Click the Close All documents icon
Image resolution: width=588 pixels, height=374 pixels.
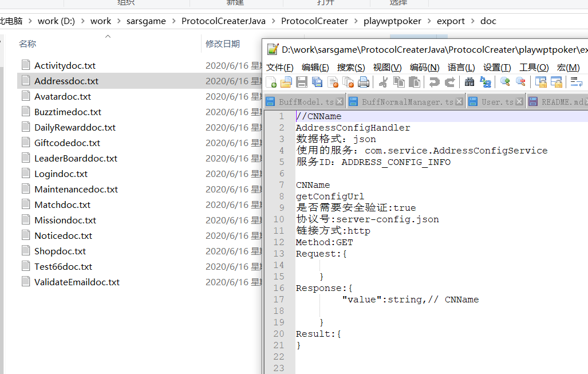pyautogui.click(x=348, y=82)
